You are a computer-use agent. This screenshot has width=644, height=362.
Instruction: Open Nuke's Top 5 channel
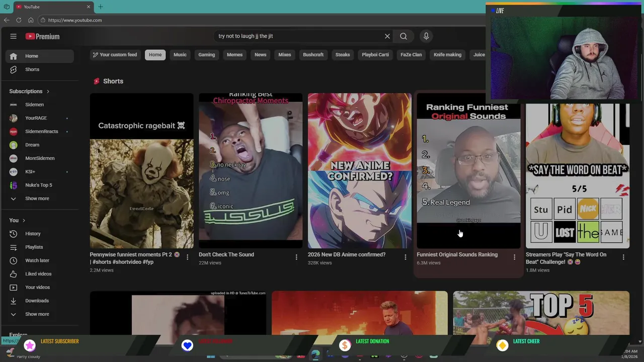point(39,185)
